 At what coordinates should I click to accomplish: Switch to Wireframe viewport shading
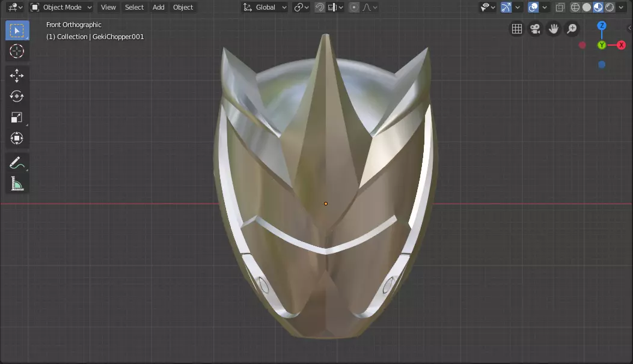coord(575,7)
